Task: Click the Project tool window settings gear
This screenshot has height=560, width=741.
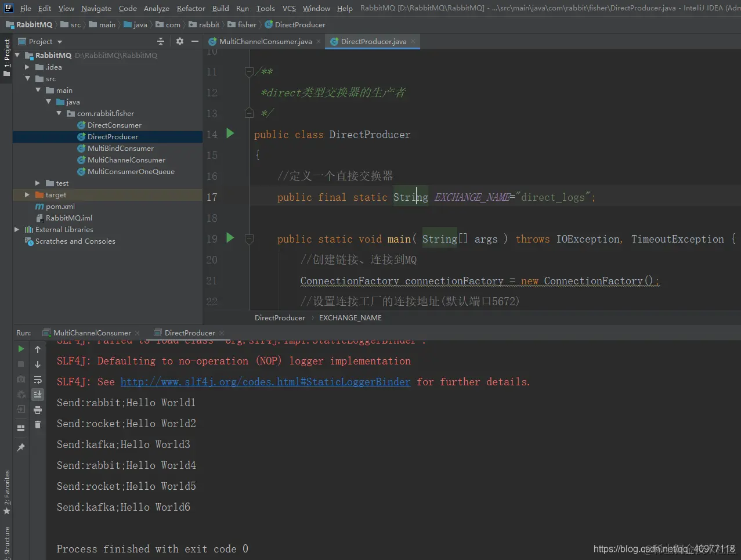Action: pos(180,41)
